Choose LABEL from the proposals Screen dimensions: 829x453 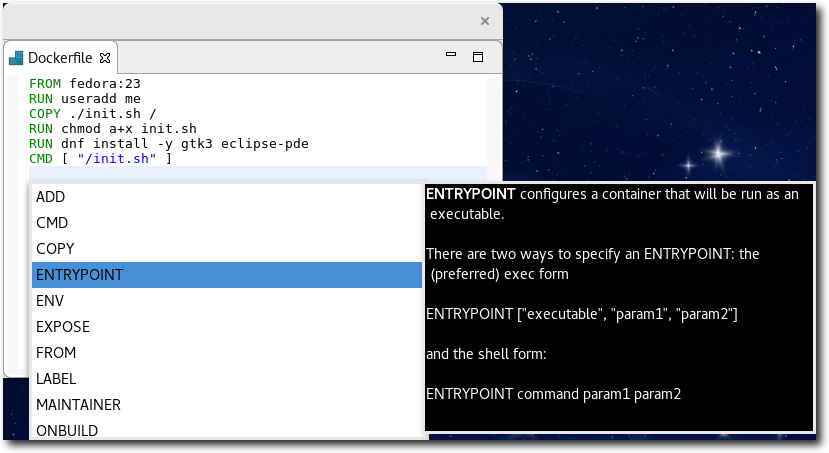point(56,379)
